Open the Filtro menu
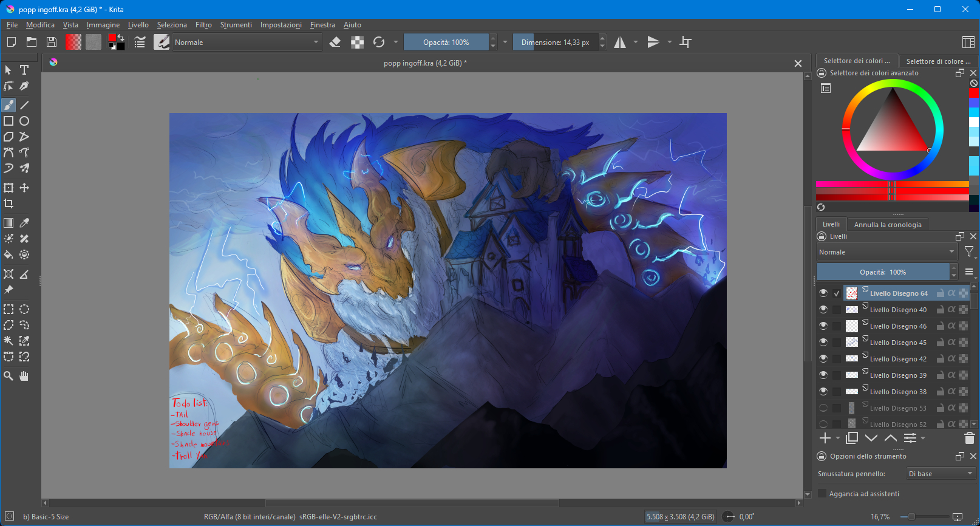This screenshot has width=980, height=526. pos(203,25)
